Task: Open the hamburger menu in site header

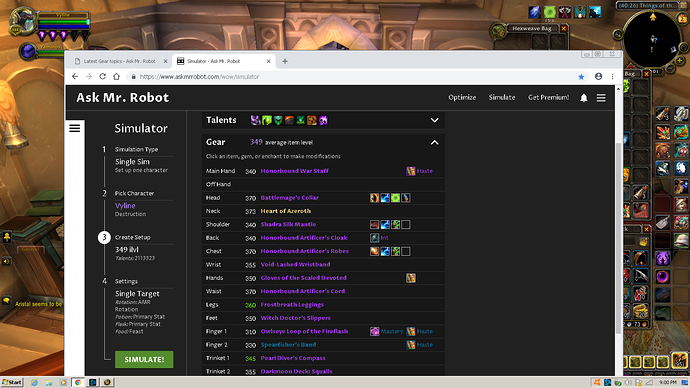Action: point(601,98)
